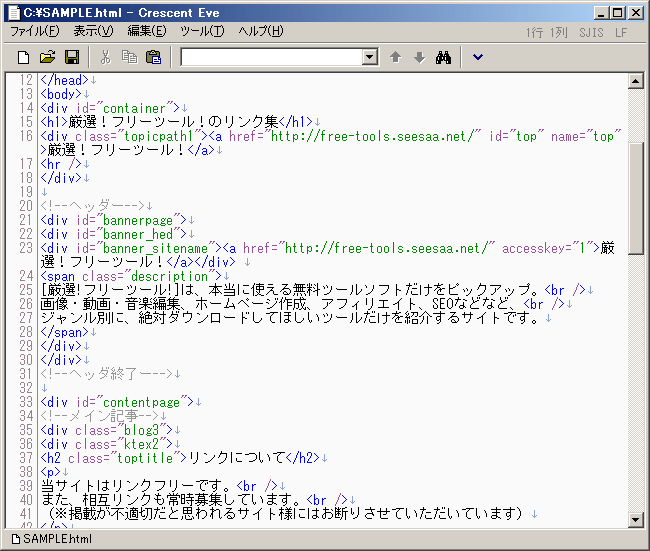The width and height of the screenshot is (650, 551).
Task: Click the <!--メイン記事--> comment
Action: click(99, 416)
